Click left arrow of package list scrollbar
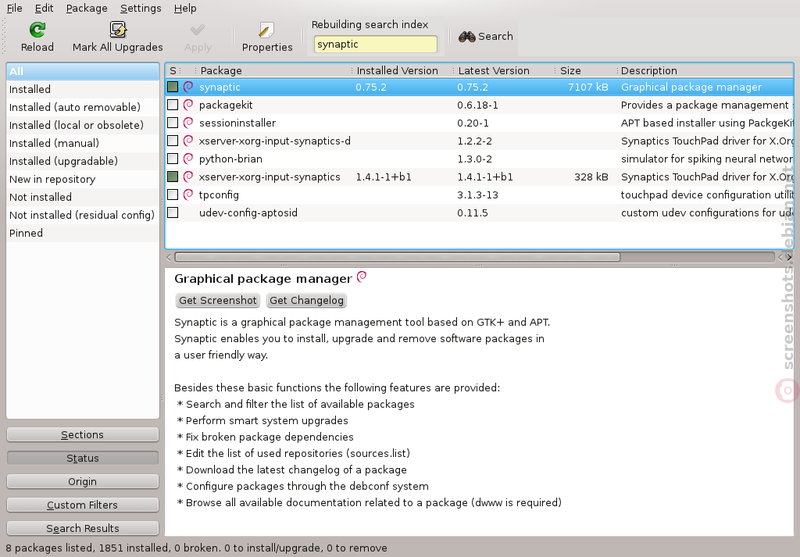 169,257
